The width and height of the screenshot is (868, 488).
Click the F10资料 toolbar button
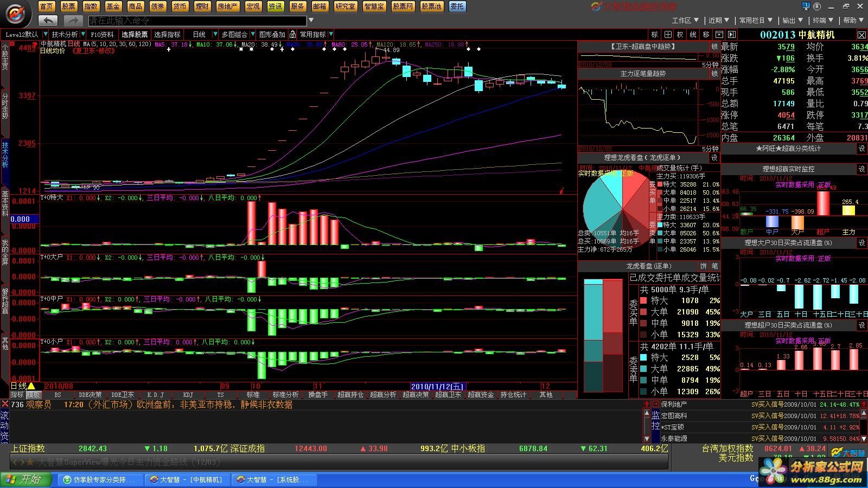click(x=102, y=34)
